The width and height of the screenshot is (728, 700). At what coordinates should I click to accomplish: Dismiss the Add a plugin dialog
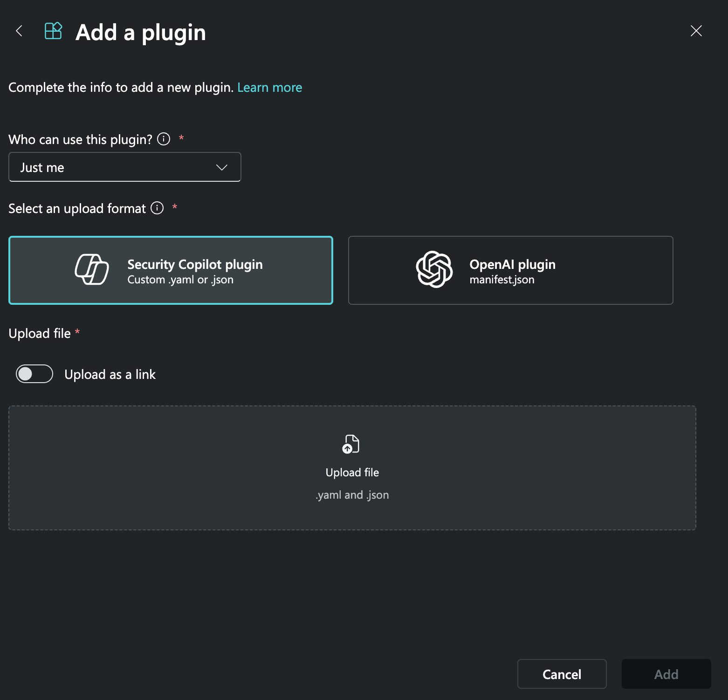(696, 31)
